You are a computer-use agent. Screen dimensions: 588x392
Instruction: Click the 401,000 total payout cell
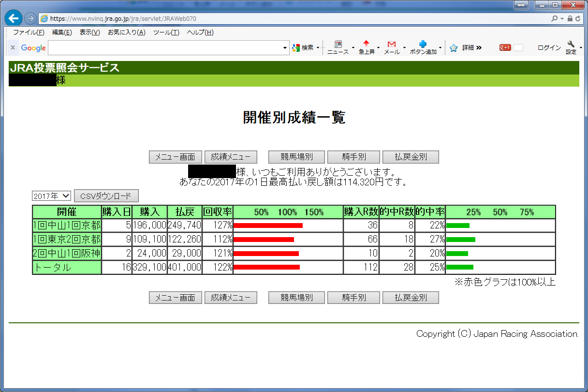[185, 268]
